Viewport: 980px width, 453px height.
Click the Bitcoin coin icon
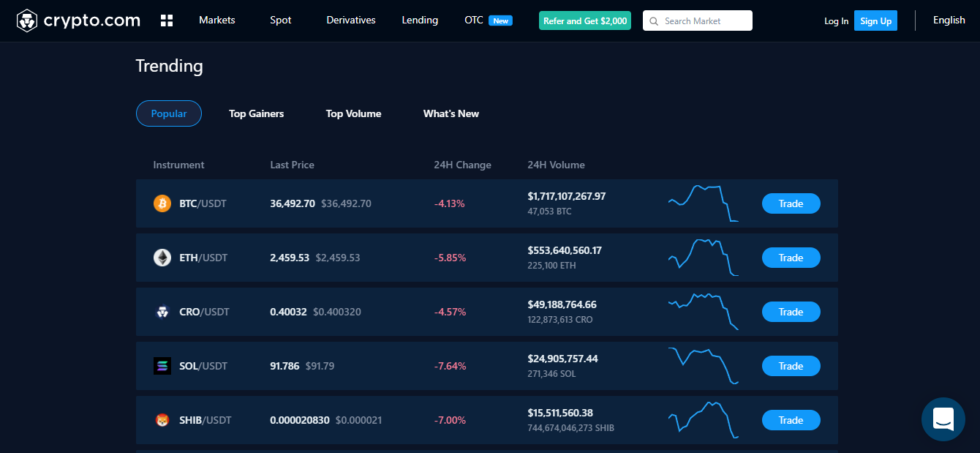pos(162,203)
